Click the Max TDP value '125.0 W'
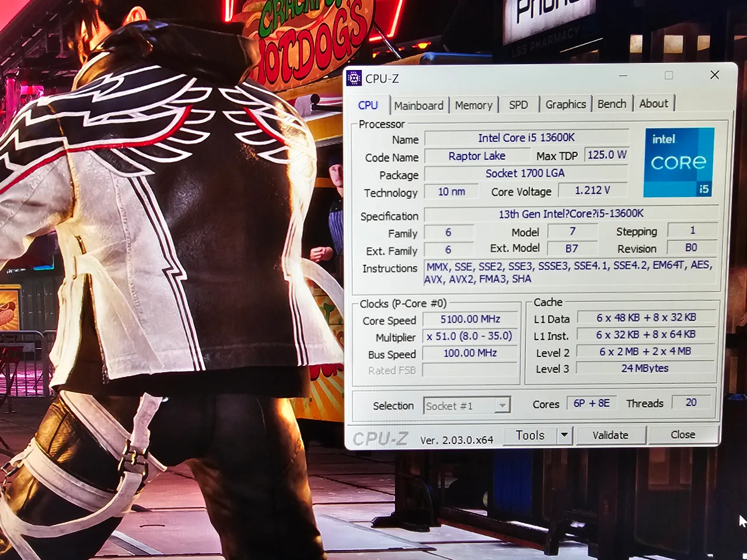The width and height of the screenshot is (747, 560). click(x=606, y=155)
